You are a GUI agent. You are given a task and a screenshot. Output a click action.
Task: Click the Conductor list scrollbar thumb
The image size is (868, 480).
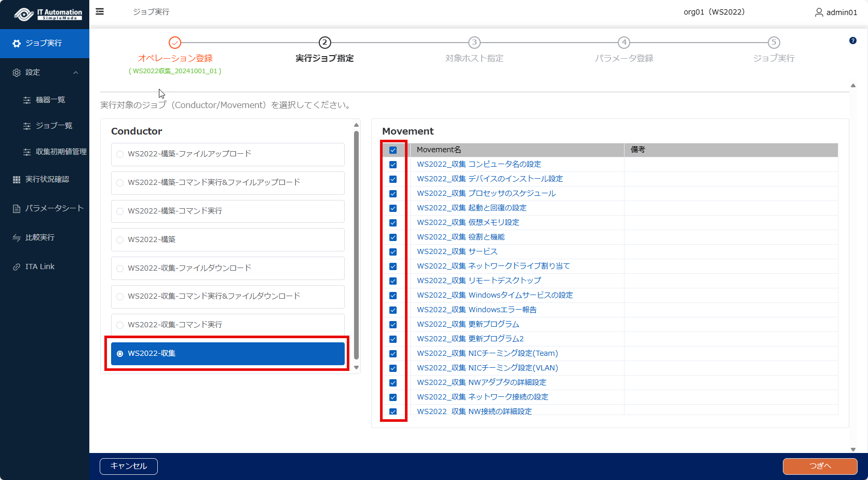tap(356, 244)
